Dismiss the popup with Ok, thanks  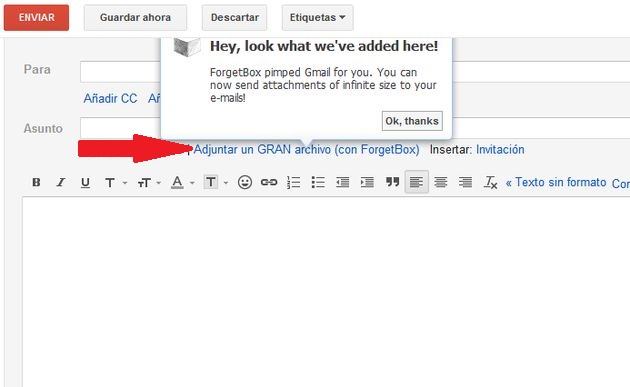[x=412, y=121]
